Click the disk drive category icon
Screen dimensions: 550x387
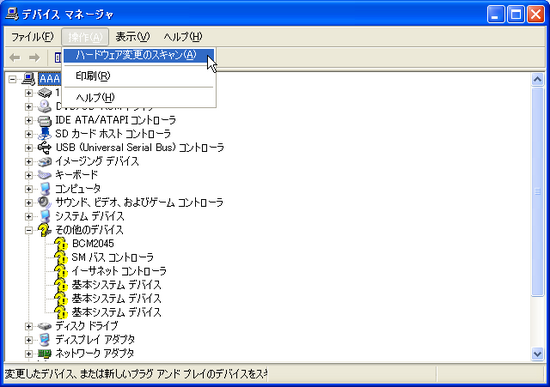tap(45, 326)
